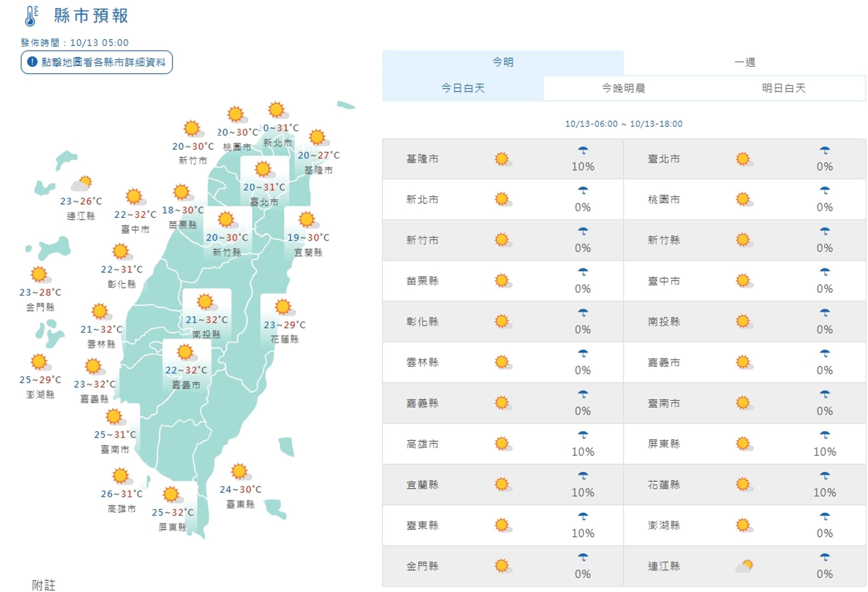Click 金門縣 name in forecast table

click(x=422, y=566)
